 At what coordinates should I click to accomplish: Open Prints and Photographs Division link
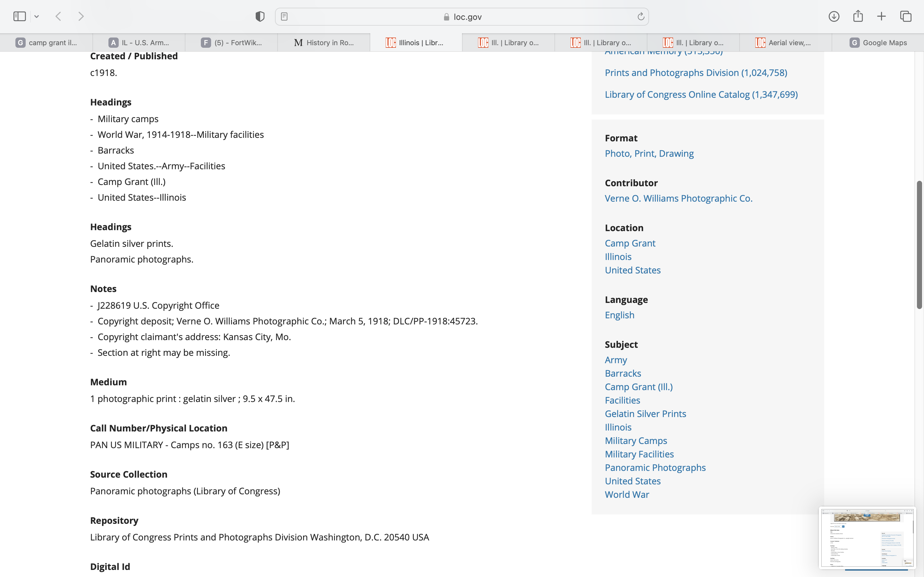coord(696,72)
